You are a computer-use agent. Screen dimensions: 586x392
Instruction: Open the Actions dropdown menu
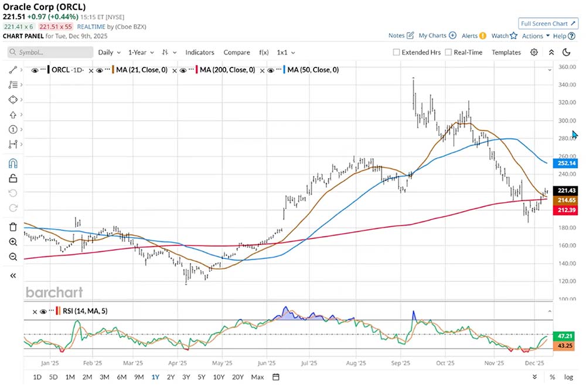click(534, 36)
